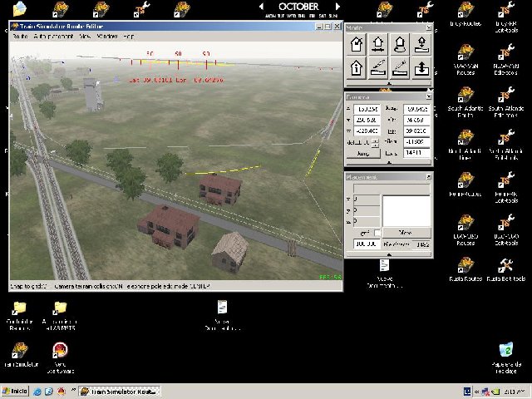Open the object info mode icon
Image resolution: width=532 pixels, height=399 pixels.
tap(357, 67)
